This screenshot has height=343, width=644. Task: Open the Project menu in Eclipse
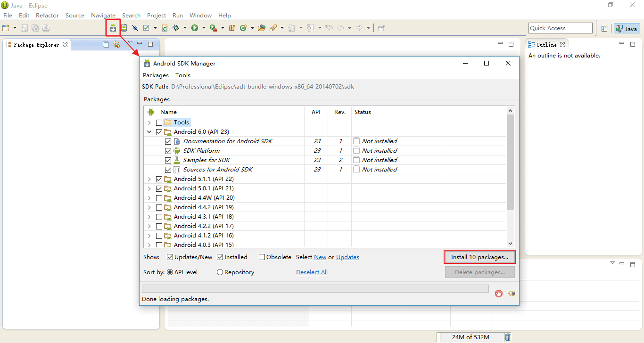(x=157, y=16)
